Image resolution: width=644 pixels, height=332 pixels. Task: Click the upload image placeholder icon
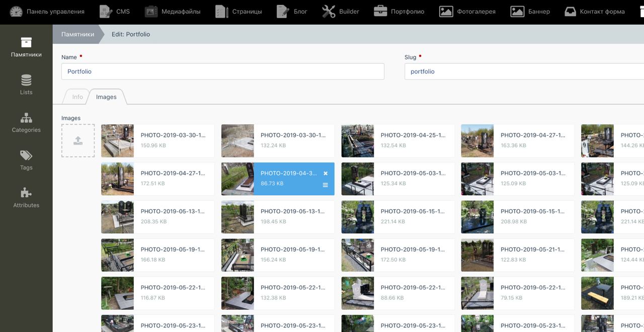point(78,141)
